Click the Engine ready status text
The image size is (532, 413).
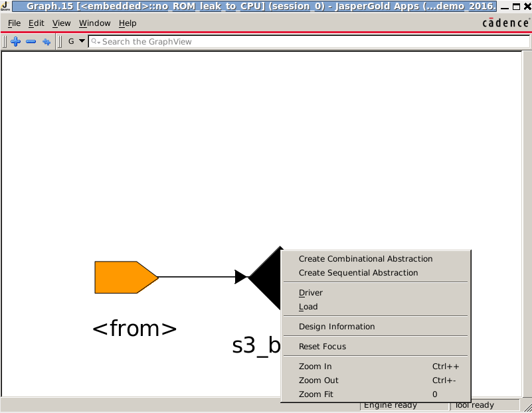[390, 405]
